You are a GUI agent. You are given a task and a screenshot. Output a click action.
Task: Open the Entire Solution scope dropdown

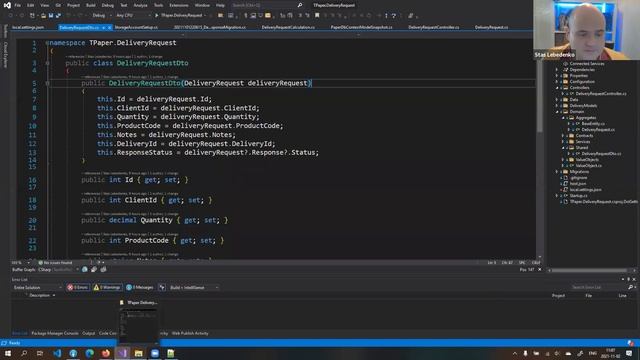coord(37,288)
